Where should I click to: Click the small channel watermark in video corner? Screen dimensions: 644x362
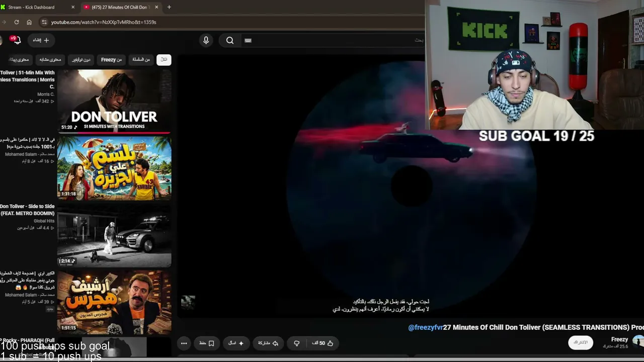point(188,302)
